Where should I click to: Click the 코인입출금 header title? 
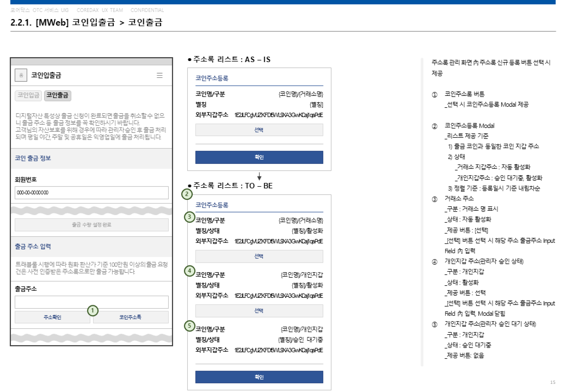pyautogui.click(x=46, y=75)
